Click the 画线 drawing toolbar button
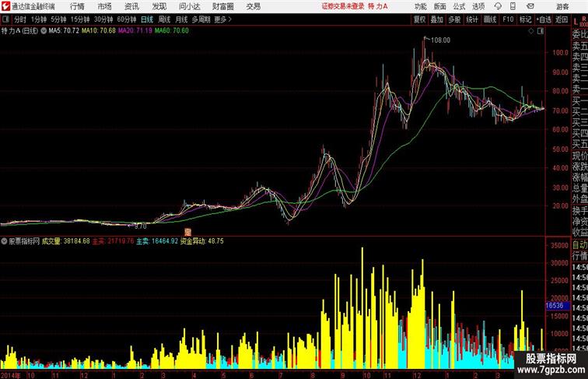588x379 pixels. tap(490, 19)
